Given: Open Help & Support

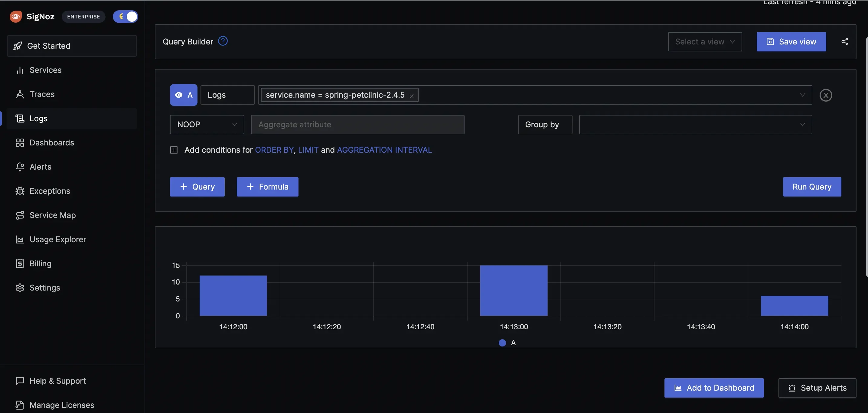Looking at the screenshot, I should point(72,381).
